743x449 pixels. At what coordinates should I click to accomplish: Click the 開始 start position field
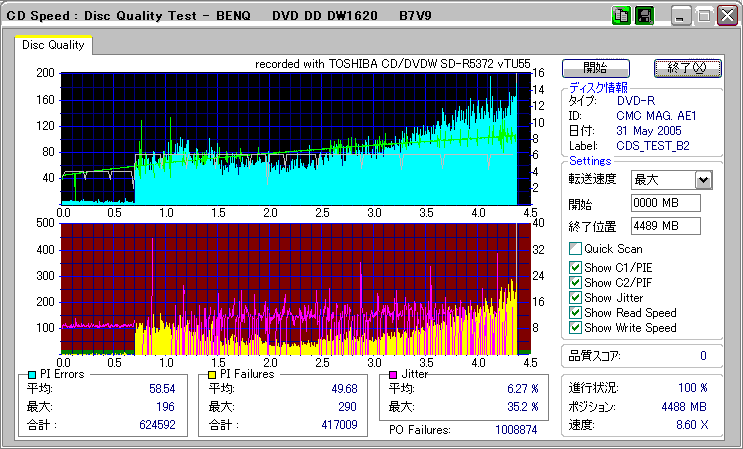(665, 204)
